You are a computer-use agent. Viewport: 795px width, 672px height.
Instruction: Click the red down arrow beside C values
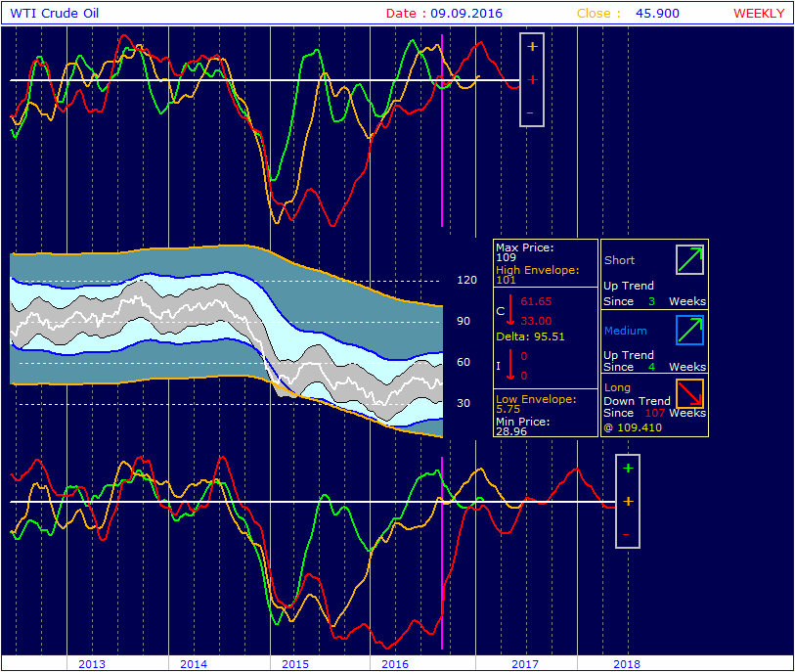click(510, 310)
